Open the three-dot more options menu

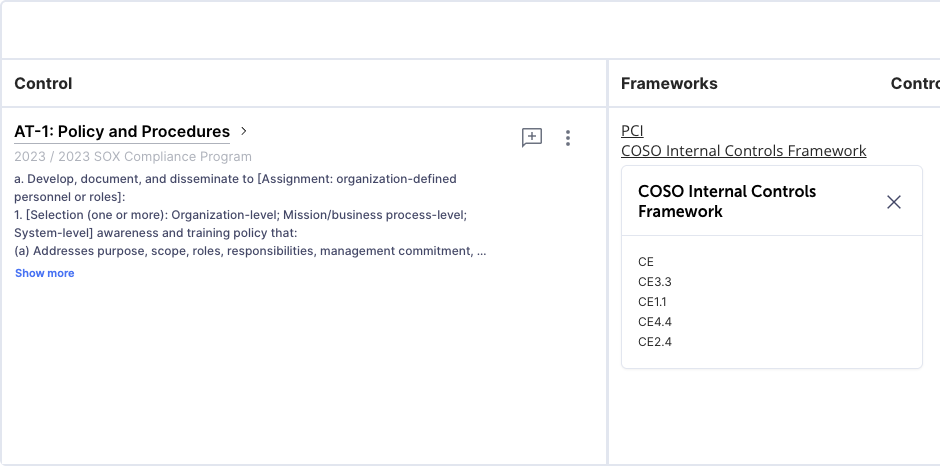coord(568,138)
